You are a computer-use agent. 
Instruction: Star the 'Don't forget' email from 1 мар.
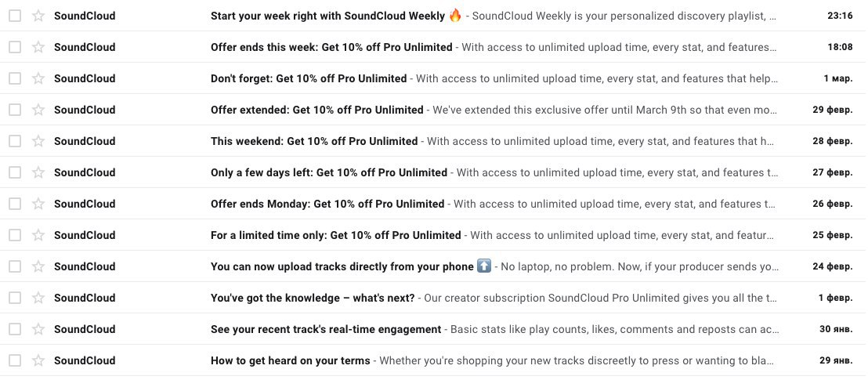38,78
